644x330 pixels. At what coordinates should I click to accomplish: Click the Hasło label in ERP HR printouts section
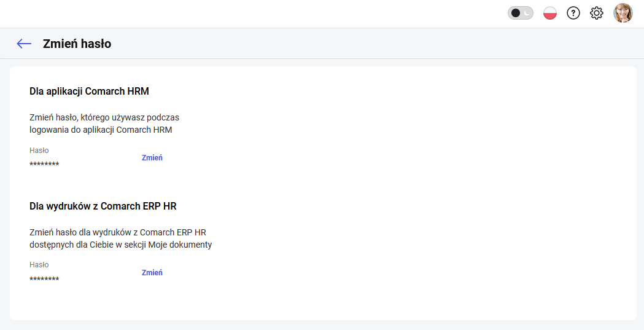39,265
